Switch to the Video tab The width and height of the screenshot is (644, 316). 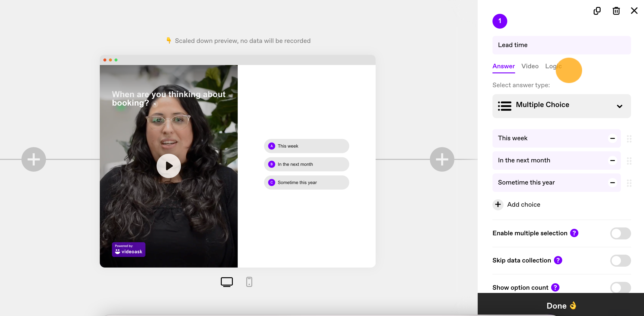tap(530, 66)
